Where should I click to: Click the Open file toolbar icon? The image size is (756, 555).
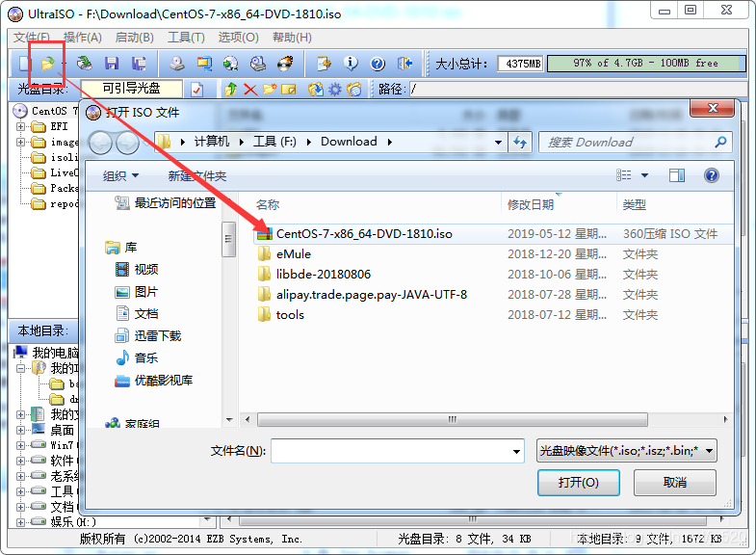point(47,64)
